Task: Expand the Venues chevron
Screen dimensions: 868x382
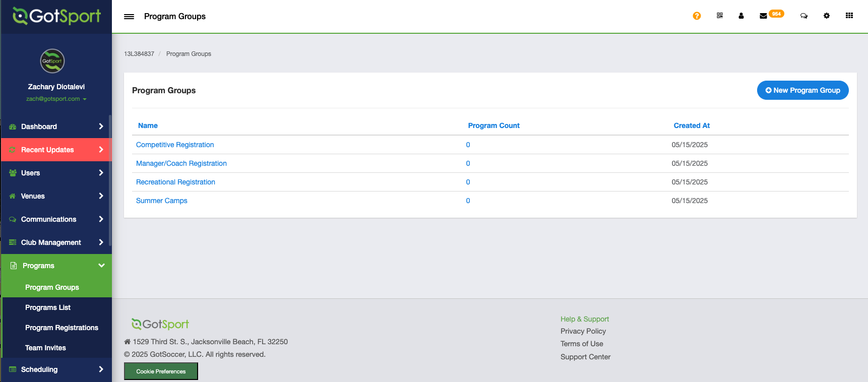Action: (101, 196)
